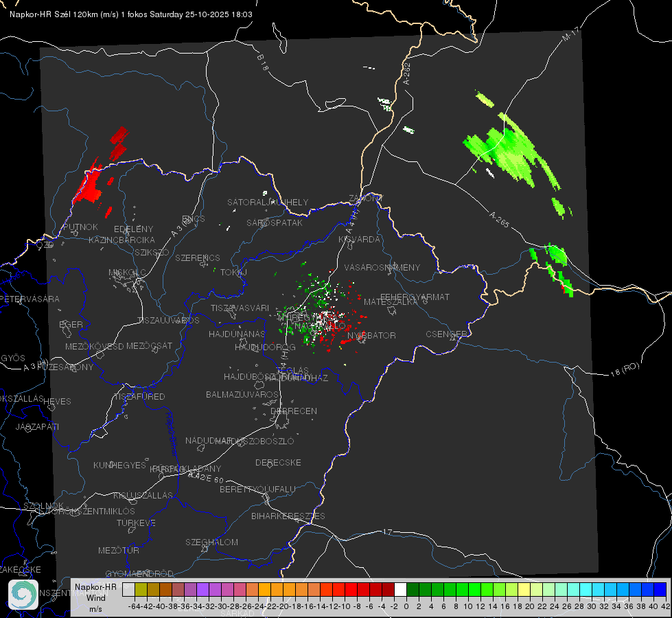
Task: Click the MISKOLC city label
Action: [127, 273]
